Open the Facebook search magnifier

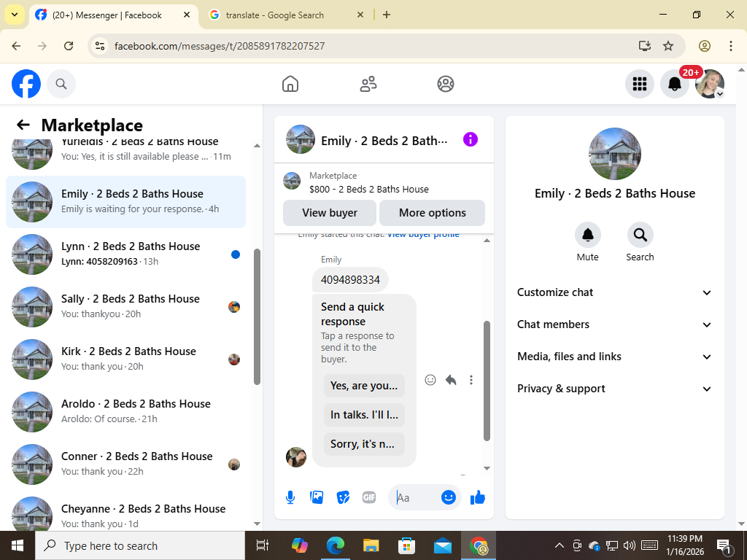pyautogui.click(x=61, y=84)
